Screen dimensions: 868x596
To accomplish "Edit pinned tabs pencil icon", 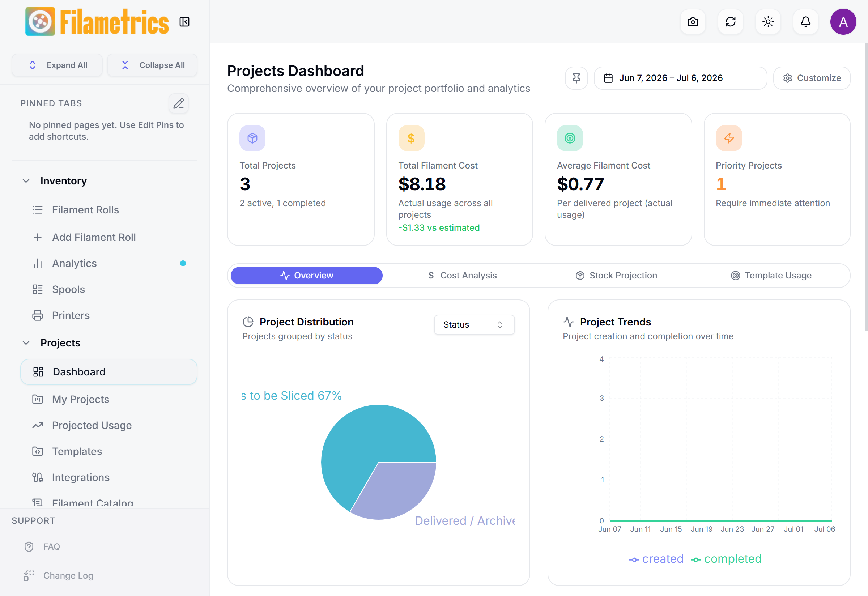I will (179, 103).
